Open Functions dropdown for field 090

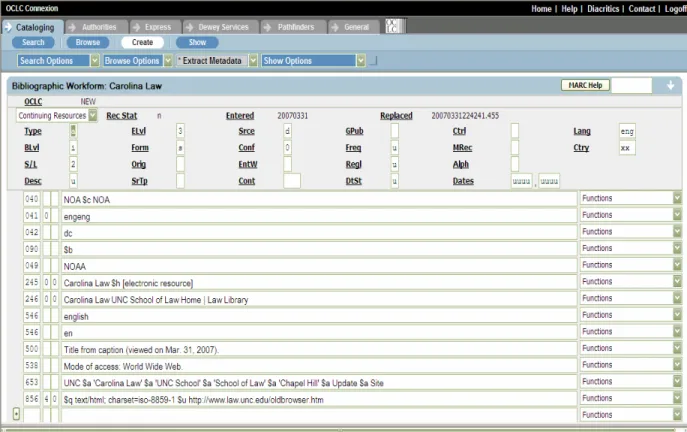pyautogui.click(x=631, y=248)
